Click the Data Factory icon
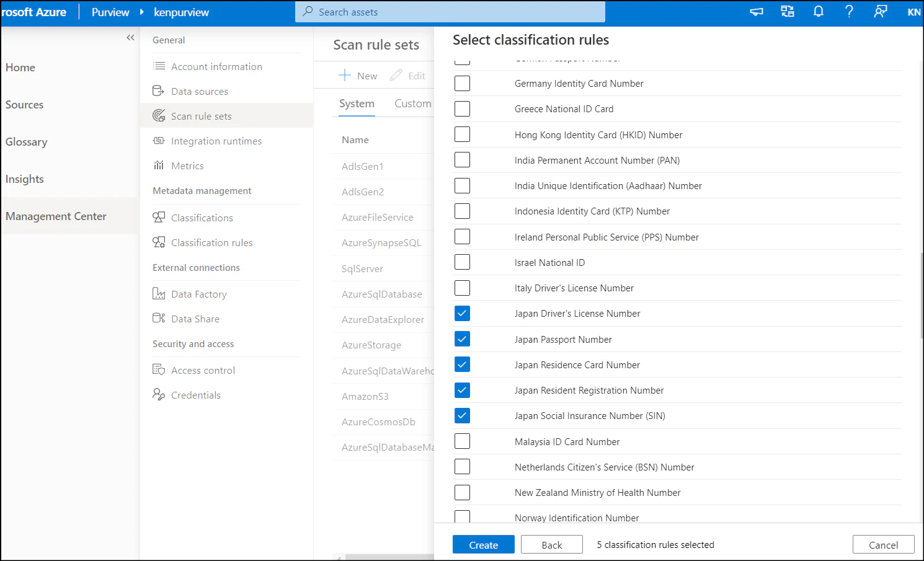 click(159, 294)
